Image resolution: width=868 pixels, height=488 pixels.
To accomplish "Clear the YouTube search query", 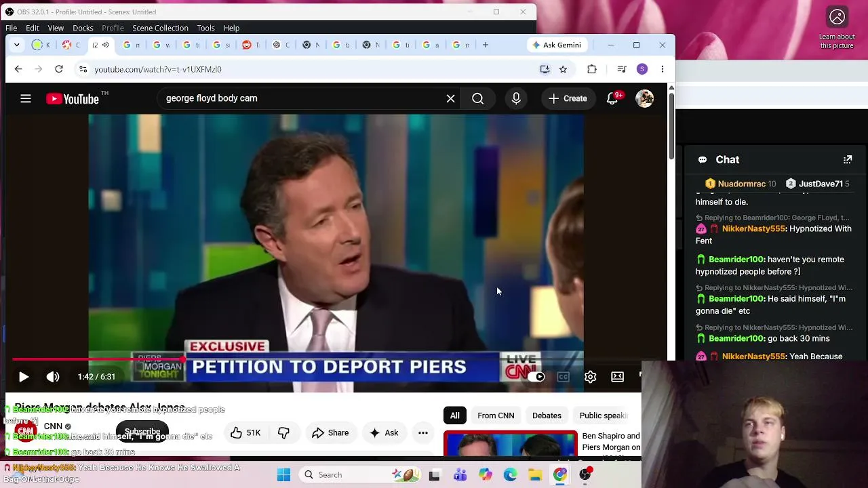I will click(x=450, y=99).
